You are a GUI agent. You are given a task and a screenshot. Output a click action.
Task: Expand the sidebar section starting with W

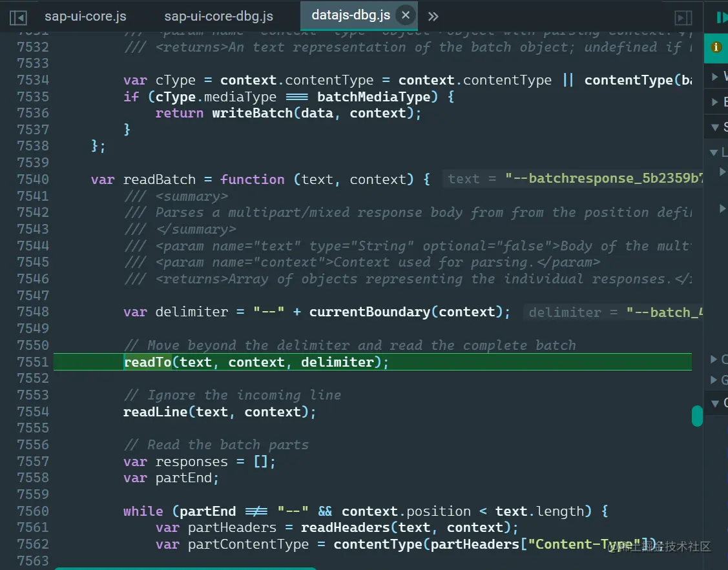click(715, 77)
